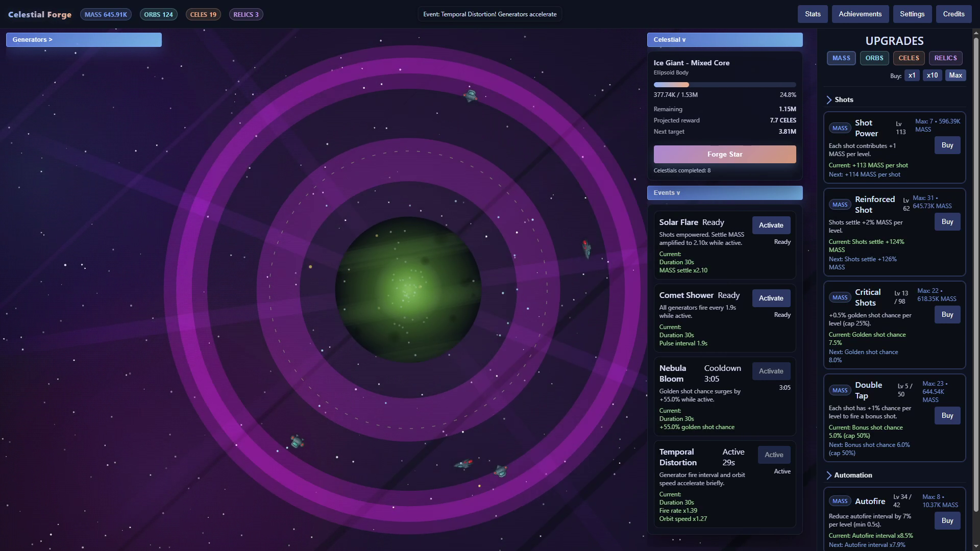Screen dimensions: 980x551
Task: Click the MASS badge on Critical Shots upgrade
Action: click(x=840, y=297)
